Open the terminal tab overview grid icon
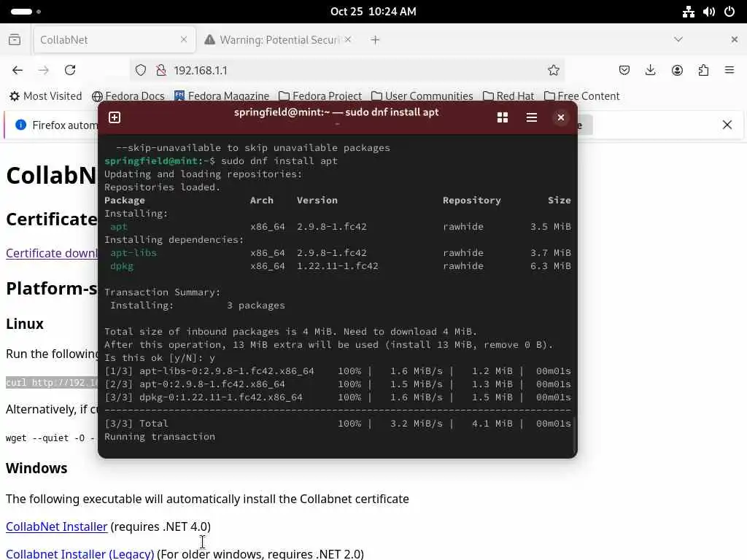The image size is (747, 560). point(503,117)
